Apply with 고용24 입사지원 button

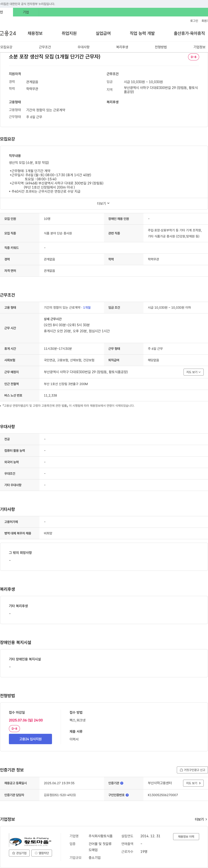(30, 739)
